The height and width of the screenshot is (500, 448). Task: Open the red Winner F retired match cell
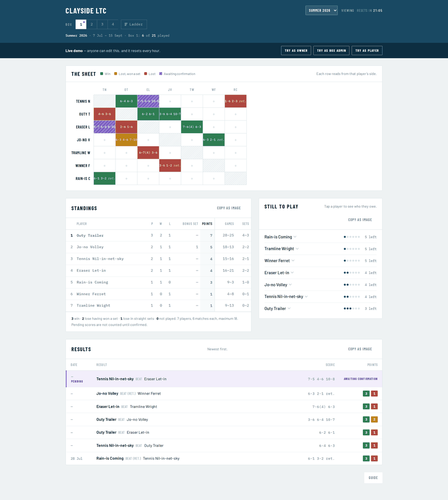170,166
